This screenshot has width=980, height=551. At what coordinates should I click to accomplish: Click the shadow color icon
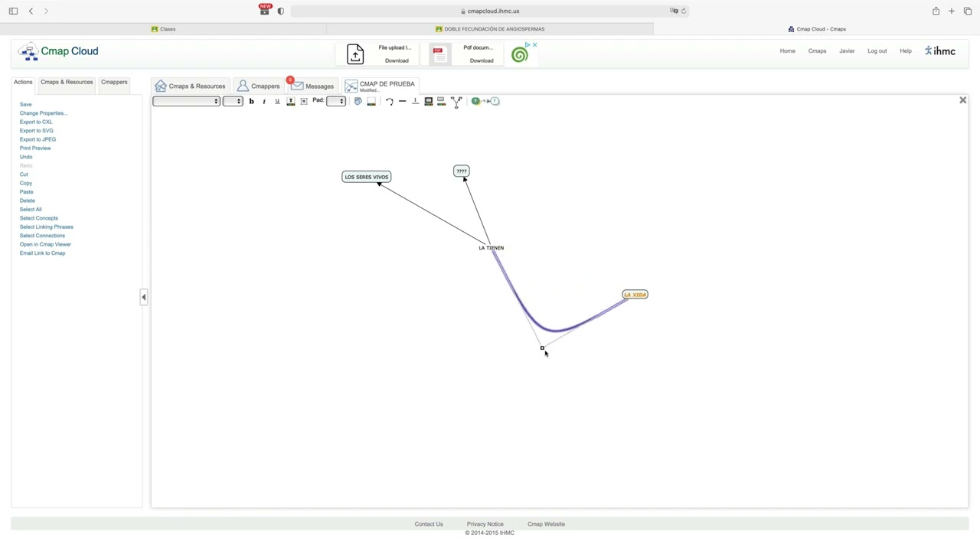[x=441, y=101]
